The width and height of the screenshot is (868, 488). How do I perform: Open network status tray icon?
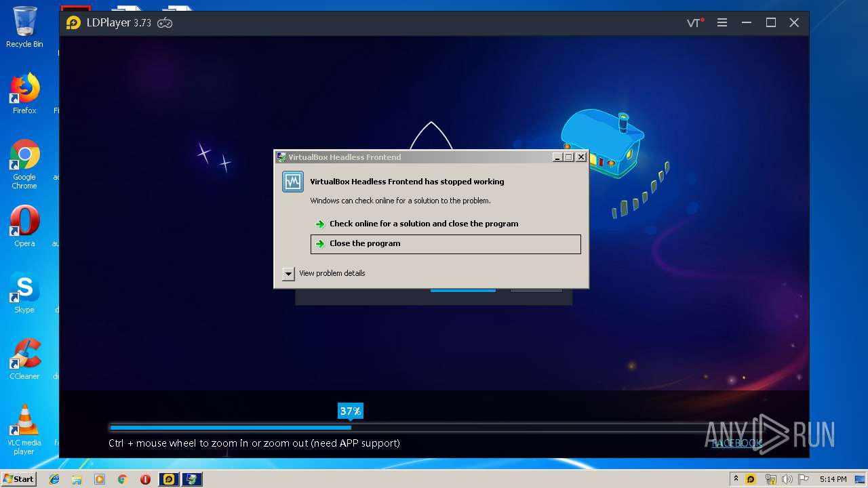coord(770,479)
